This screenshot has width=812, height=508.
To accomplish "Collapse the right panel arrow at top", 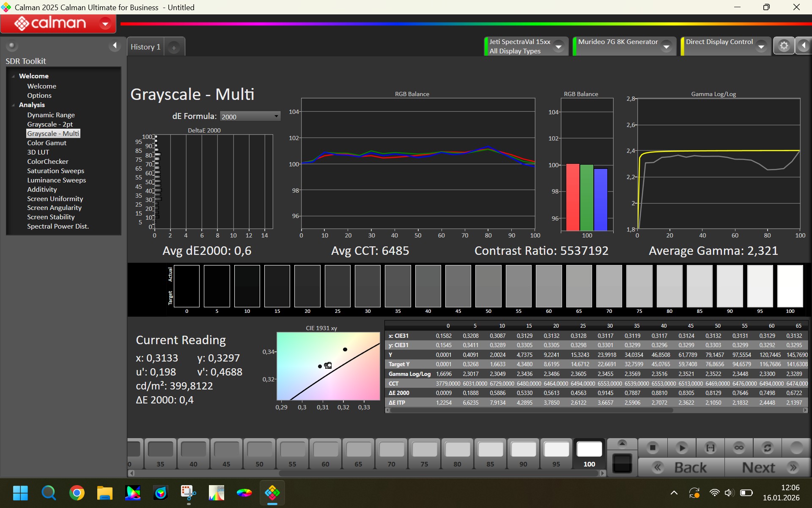I will coord(804,46).
